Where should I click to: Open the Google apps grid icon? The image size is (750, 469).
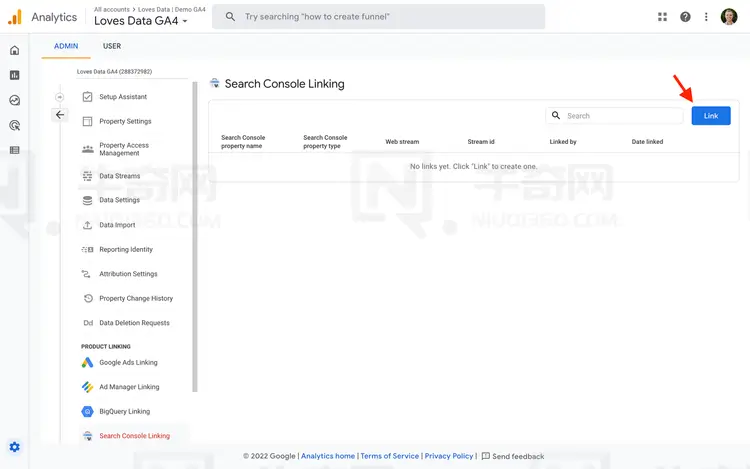coord(662,17)
